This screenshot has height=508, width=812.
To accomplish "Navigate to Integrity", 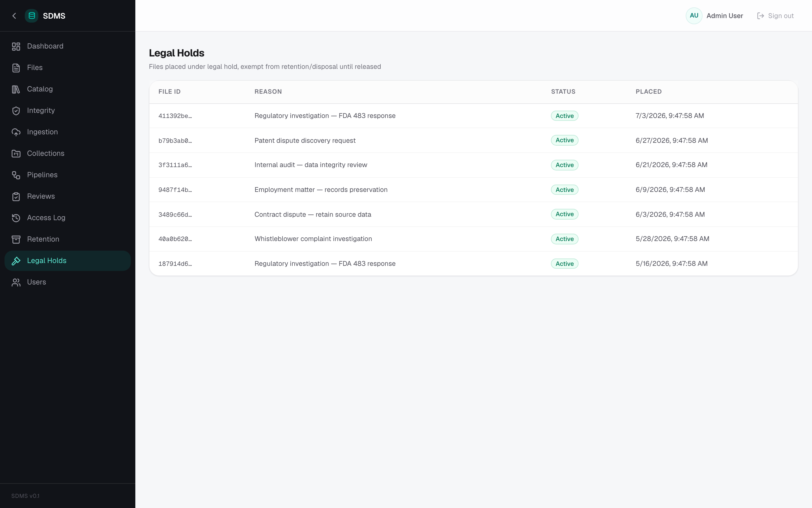I will pos(67,111).
